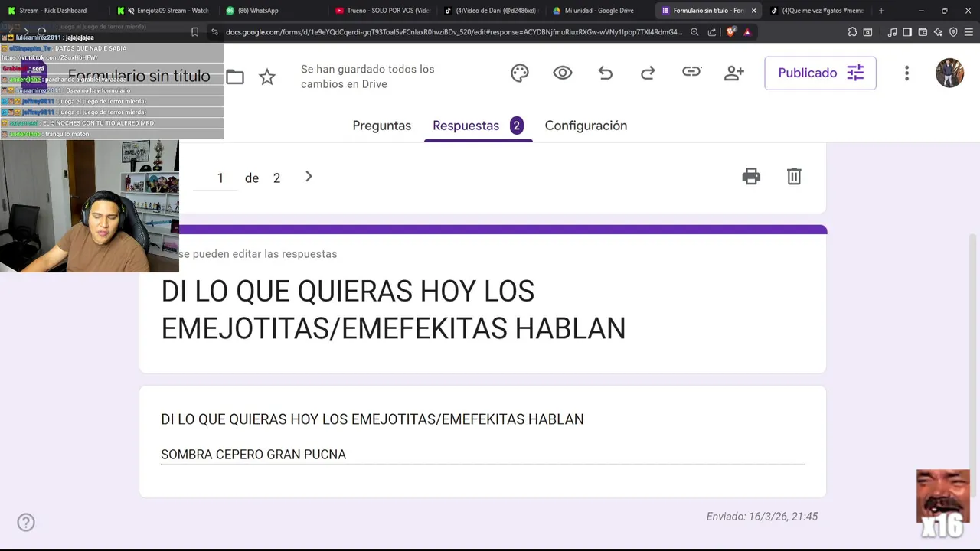Click the laughing meme x16 sticker
This screenshot has width=980, height=551.
[943, 505]
